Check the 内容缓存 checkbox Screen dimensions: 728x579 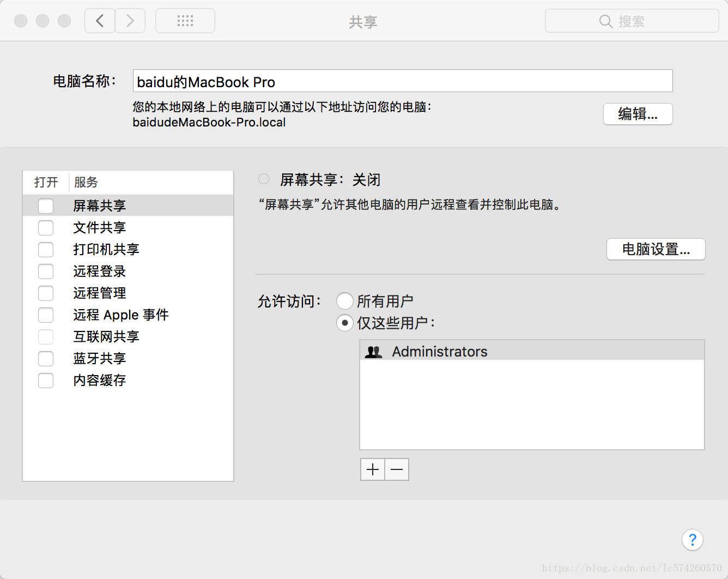pos(46,381)
